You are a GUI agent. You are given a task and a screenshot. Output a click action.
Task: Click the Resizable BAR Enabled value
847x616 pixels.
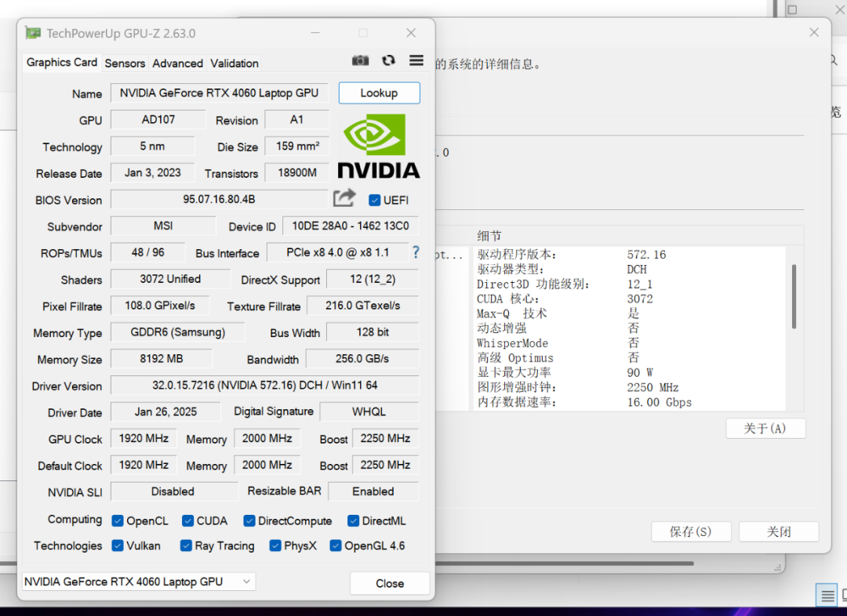click(373, 491)
